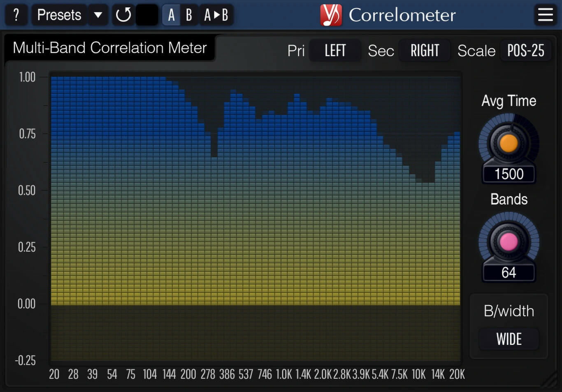Click the 1.0K frequency label
The image size is (562, 392).
284,374
